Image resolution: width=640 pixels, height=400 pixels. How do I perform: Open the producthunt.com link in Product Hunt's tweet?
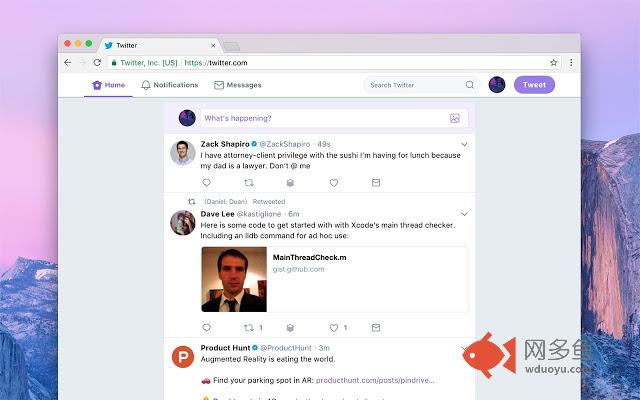tap(375, 381)
